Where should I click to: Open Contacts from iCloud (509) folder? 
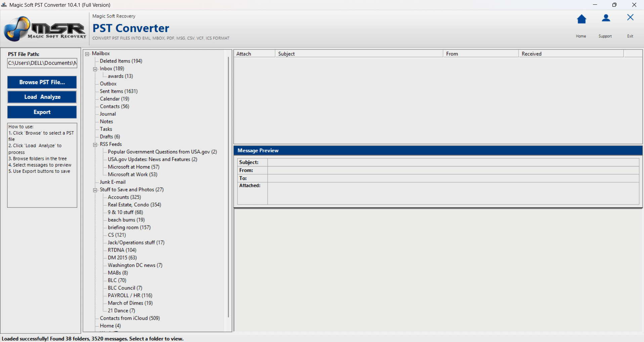[130, 318]
